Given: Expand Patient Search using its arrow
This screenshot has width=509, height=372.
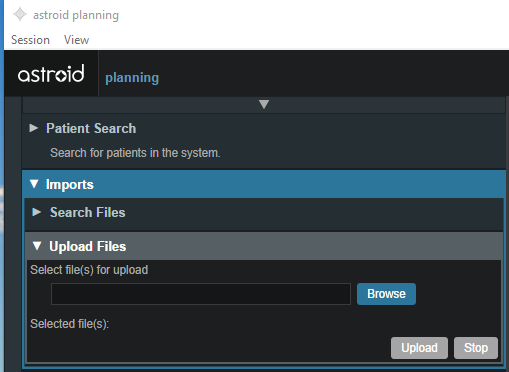Looking at the screenshot, I should [33, 128].
